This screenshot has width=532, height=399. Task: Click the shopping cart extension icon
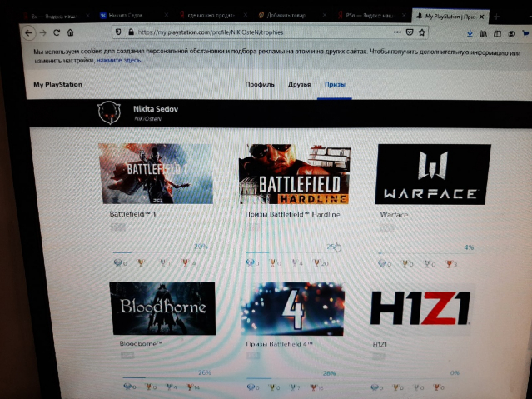coord(525,34)
